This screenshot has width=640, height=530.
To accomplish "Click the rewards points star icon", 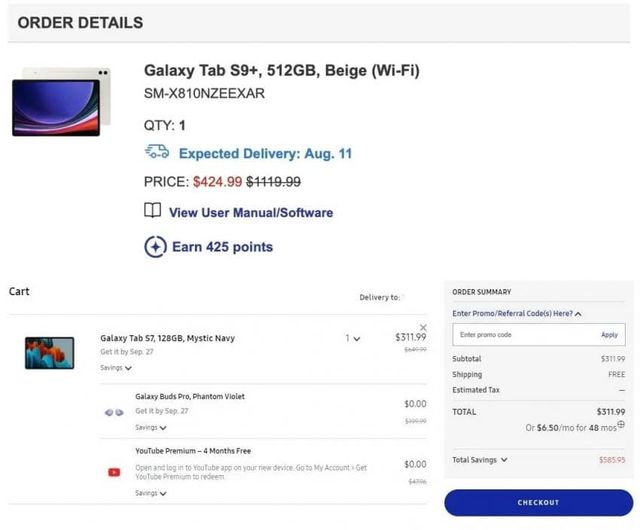I will [155, 247].
